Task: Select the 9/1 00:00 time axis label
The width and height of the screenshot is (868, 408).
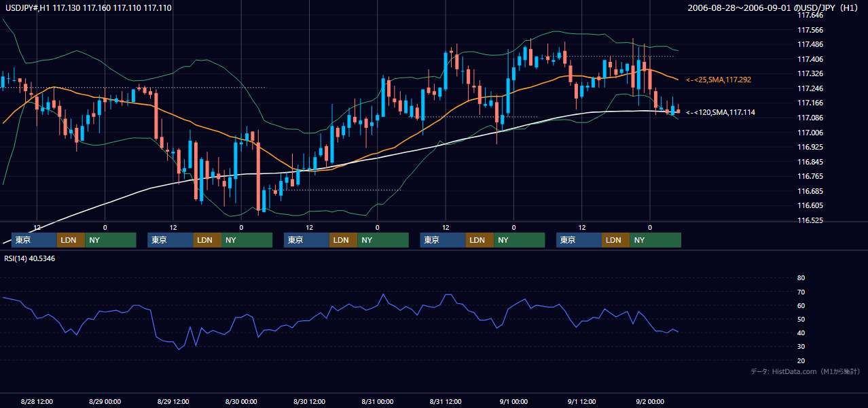Action: pos(513,401)
